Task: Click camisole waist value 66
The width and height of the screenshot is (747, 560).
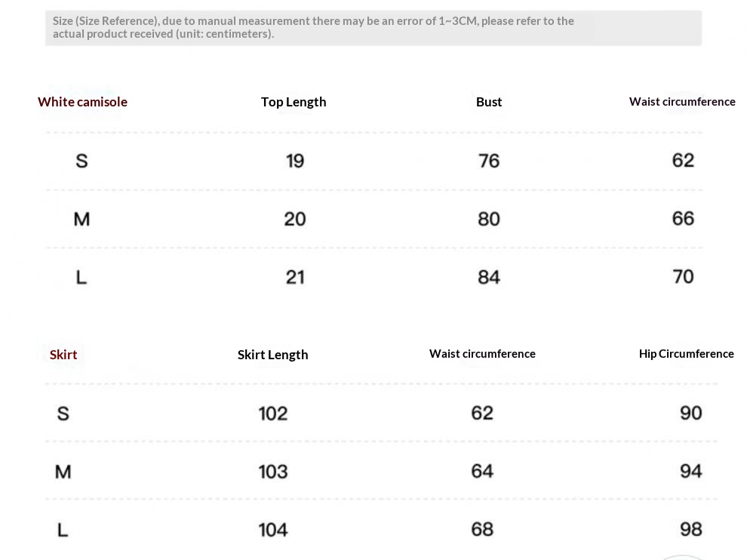Action: (683, 218)
